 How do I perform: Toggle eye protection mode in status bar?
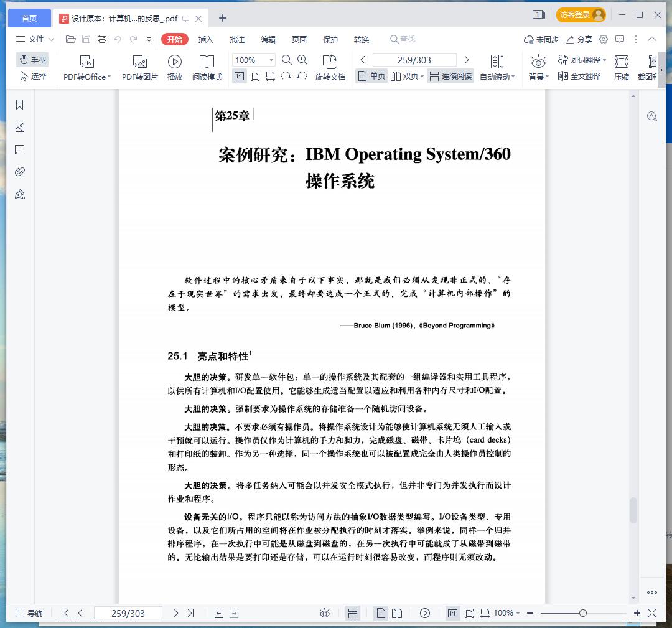pos(325,613)
